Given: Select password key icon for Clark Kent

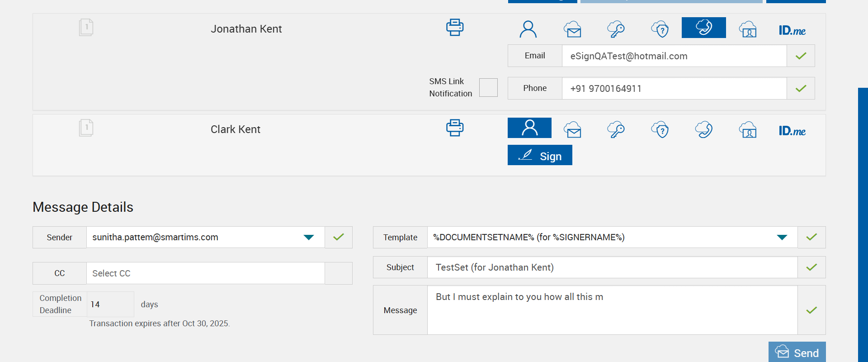Looking at the screenshot, I should (x=616, y=130).
